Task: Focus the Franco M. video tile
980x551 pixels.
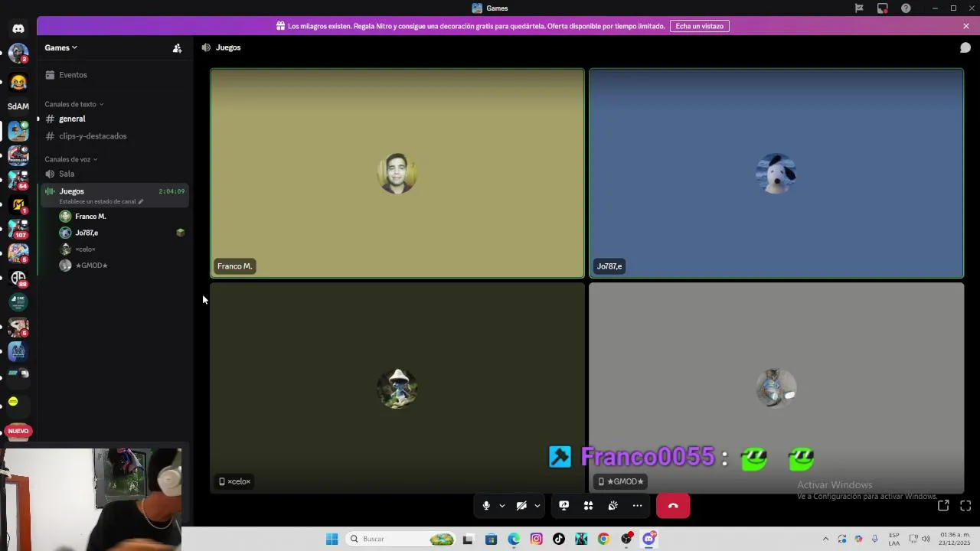Action: click(x=397, y=174)
